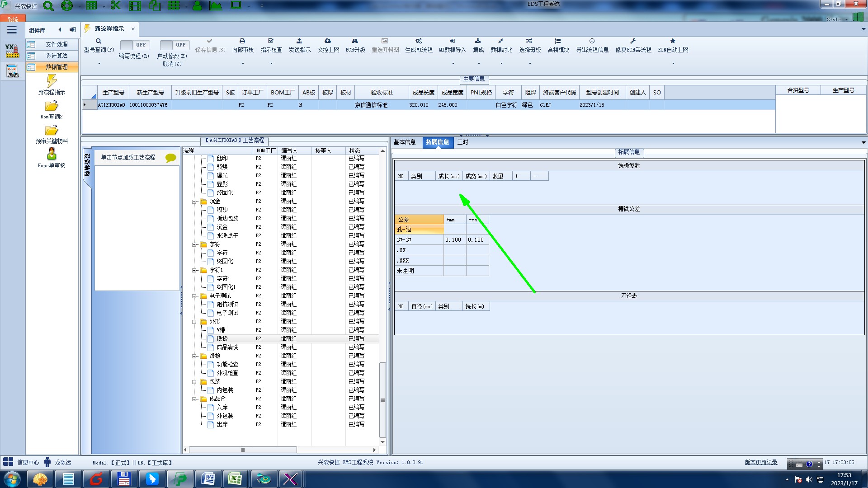
Task: Toggle the 启动修改 OFF switch
Action: 175,45
